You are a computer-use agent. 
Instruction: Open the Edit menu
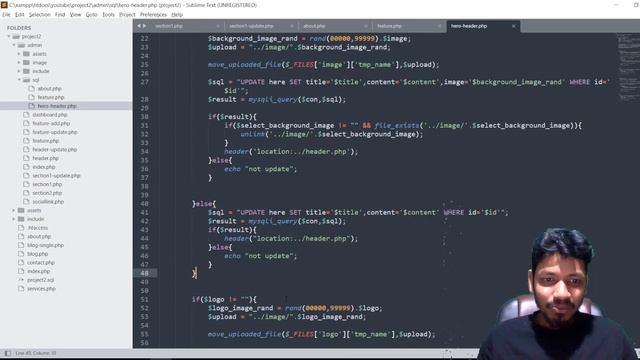tap(20, 14)
